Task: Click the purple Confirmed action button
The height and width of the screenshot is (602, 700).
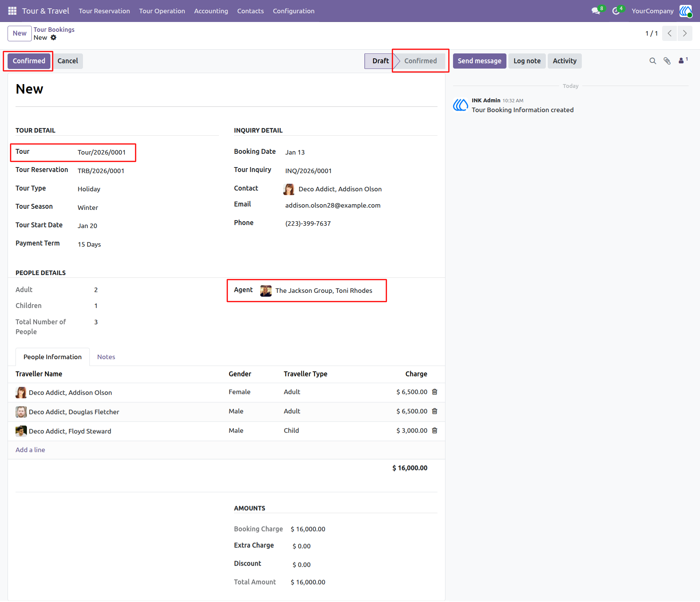Action: click(29, 61)
